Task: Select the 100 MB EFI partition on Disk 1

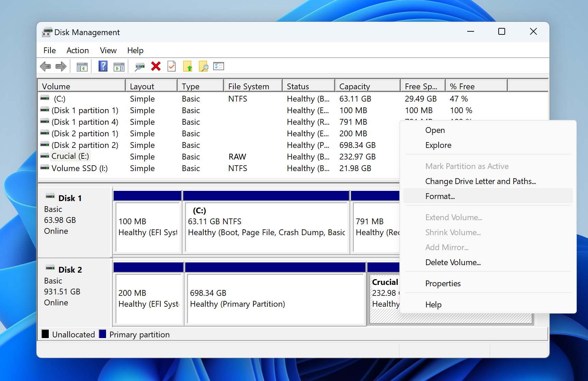Action: [x=147, y=222]
